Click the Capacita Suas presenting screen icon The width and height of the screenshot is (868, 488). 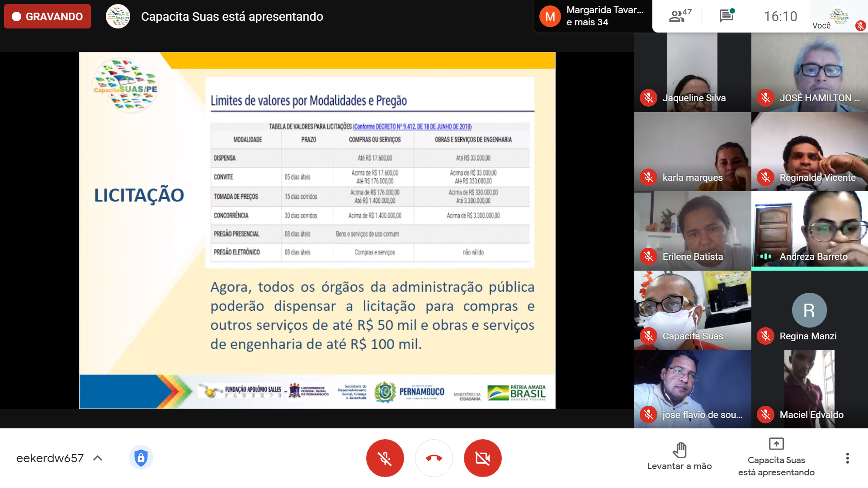[x=776, y=444]
